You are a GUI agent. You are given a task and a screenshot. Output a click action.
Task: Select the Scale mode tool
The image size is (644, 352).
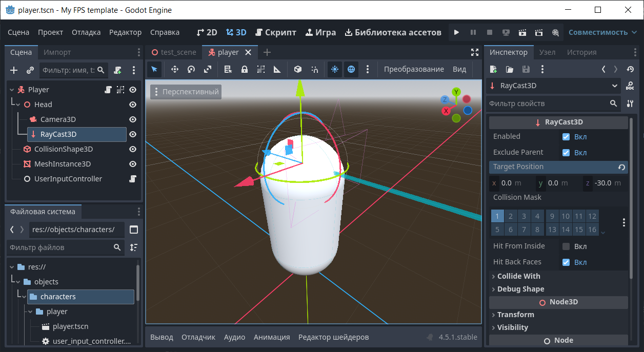click(x=208, y=69)
